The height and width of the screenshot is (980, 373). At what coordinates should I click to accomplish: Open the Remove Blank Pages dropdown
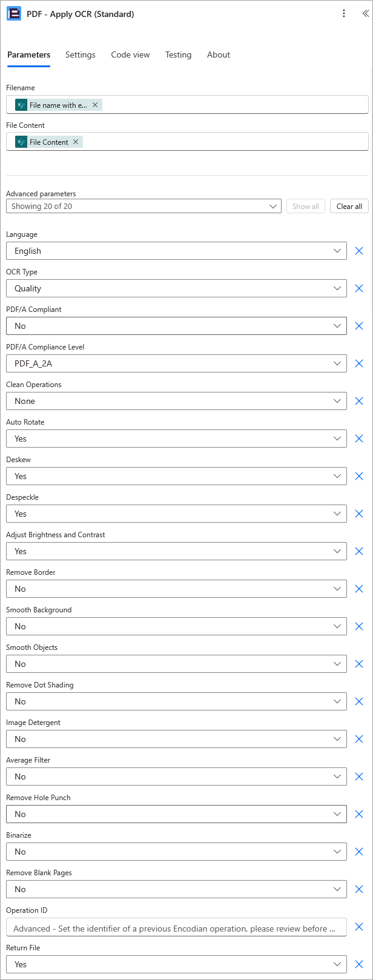pyautogui.click(x=176, y=889)
